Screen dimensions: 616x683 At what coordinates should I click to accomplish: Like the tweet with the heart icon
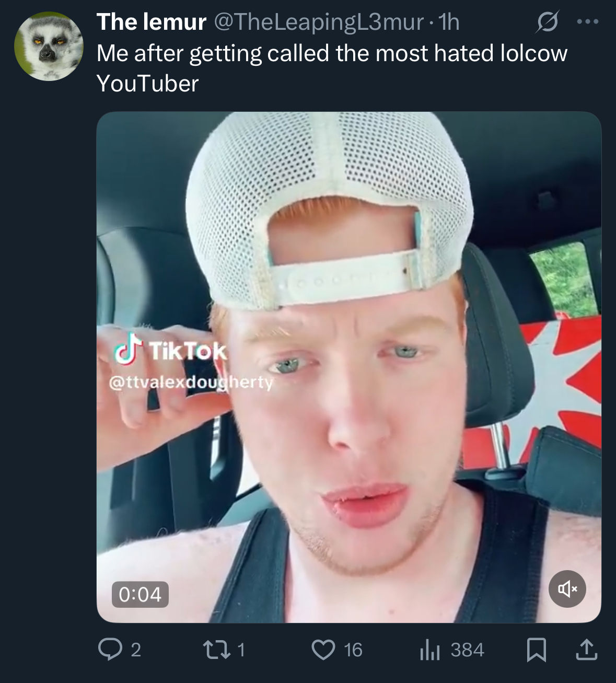(x=323, y=650)
